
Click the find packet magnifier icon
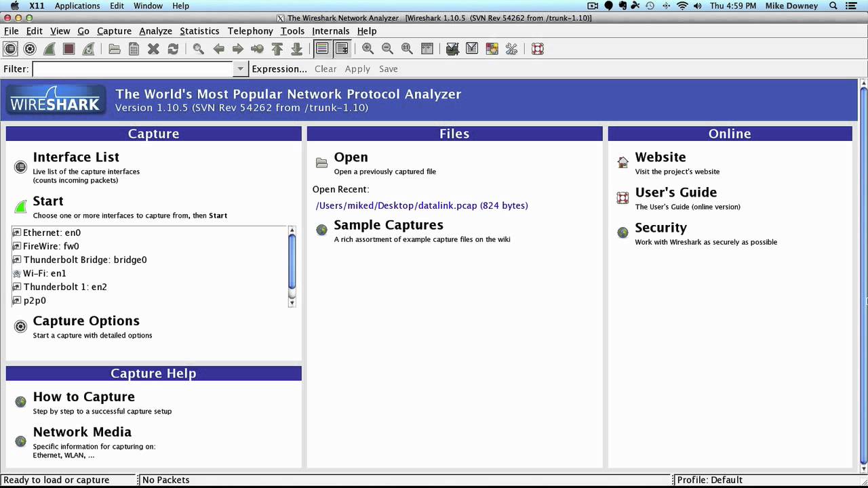[x=199, y=49]
